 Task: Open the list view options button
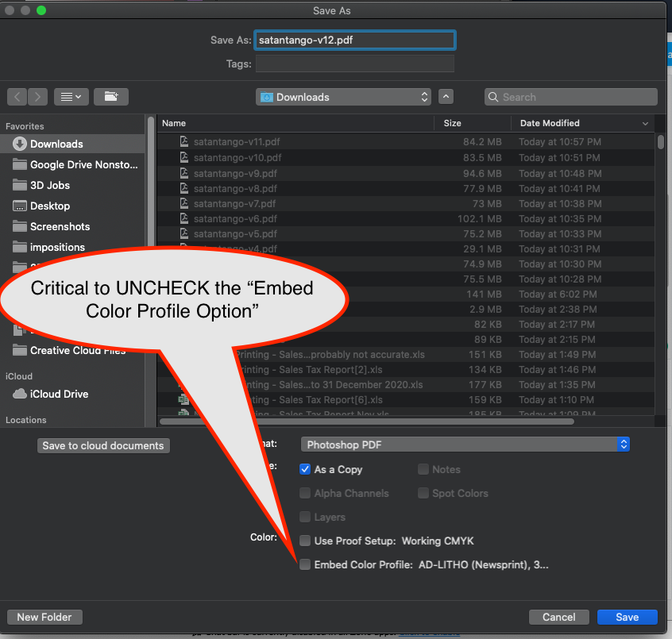coord(71,97)
